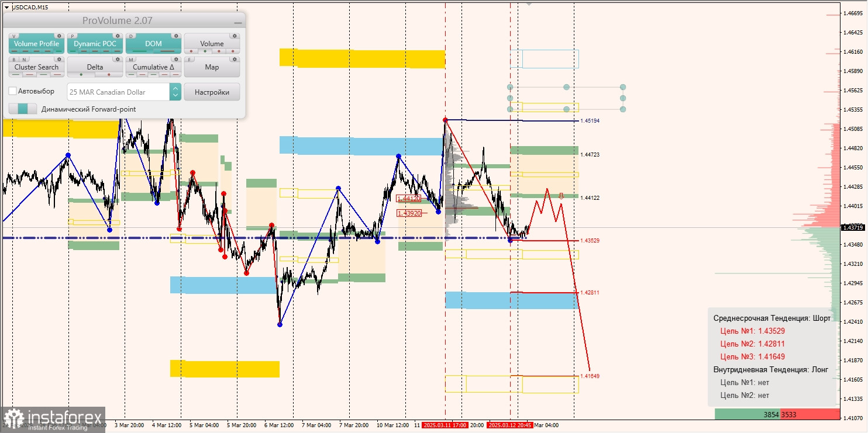The height and width of the screenshot is (433, 868).
Task: Toggle the Delta indicator button
Action: pos(95,67)
